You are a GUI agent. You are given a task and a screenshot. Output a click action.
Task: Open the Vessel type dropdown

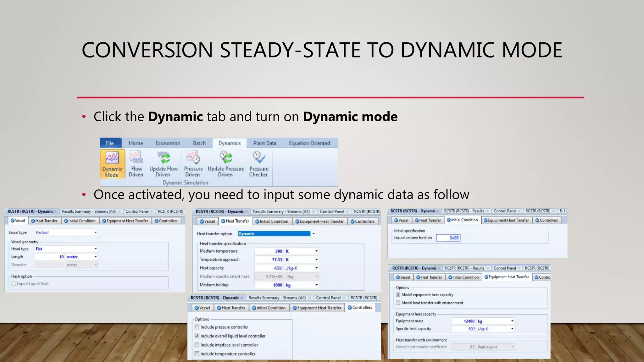96,233
